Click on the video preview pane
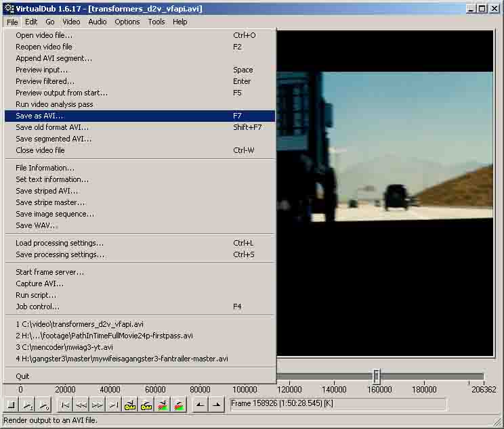The image size is (504, 429). 385,193
